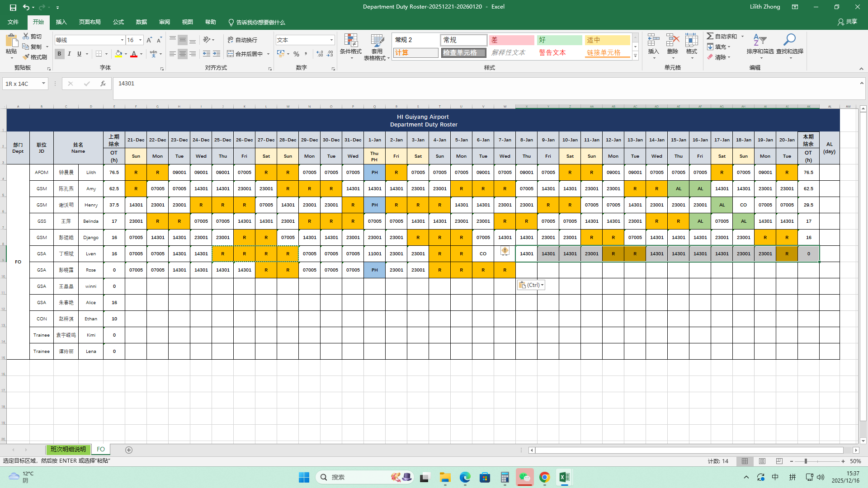Switch to Page Layout view
Viewport: 868px width, 488px height.
pos(762,461)
